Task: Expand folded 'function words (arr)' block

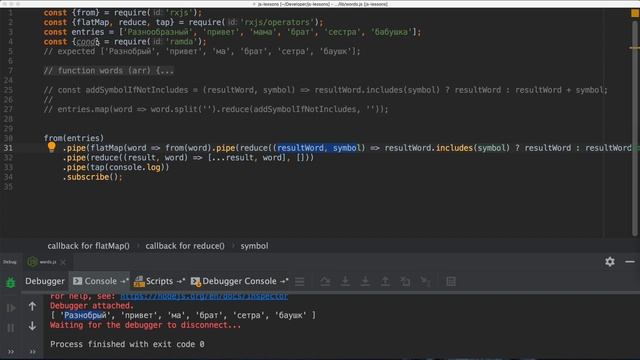Action: click(108, 71)
